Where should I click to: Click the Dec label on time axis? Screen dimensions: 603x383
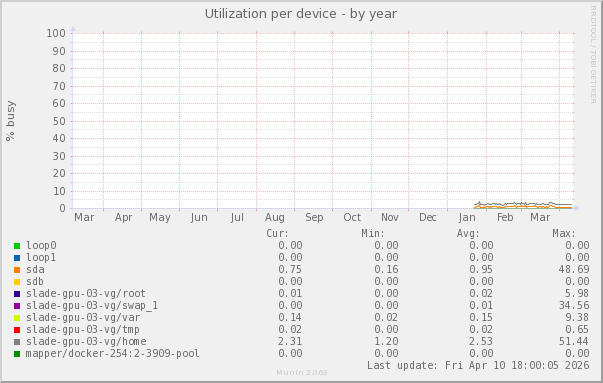[x=428, y=218]
